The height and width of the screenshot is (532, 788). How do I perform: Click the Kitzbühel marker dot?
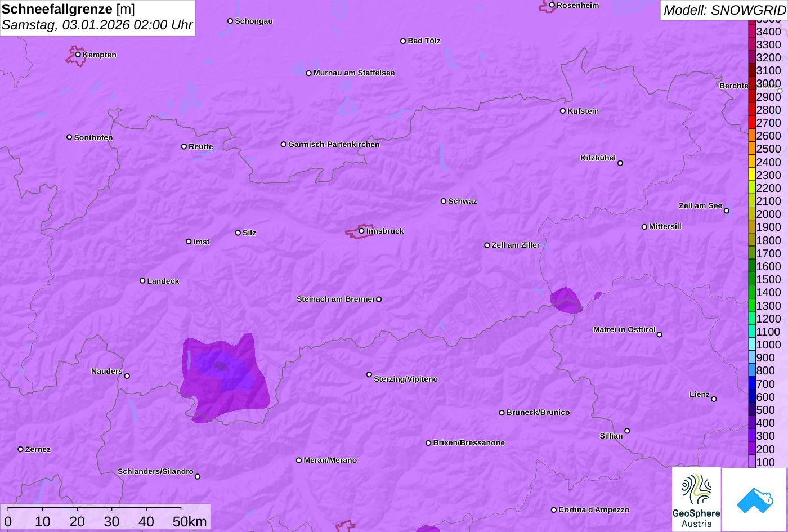(x=620, y=163)
